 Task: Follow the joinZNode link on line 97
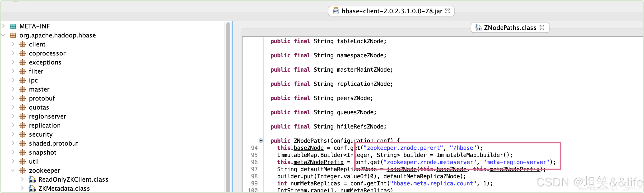pyautogui.click(x=401, y=169)
